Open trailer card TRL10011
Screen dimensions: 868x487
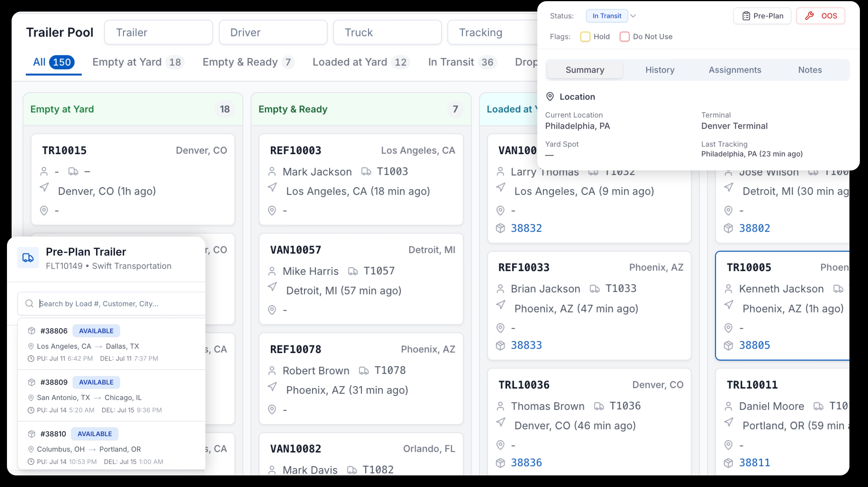[782, 422]
